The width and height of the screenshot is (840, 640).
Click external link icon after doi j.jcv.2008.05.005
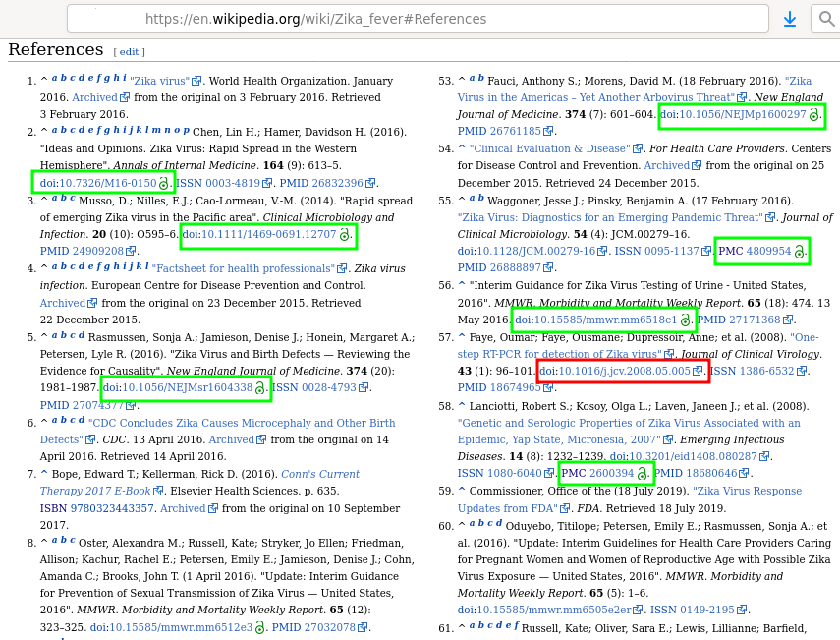[698, 371]
